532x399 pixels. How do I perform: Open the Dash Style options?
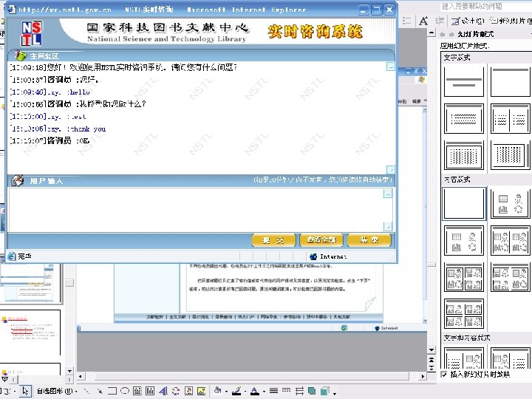click(x=287, y=391)
